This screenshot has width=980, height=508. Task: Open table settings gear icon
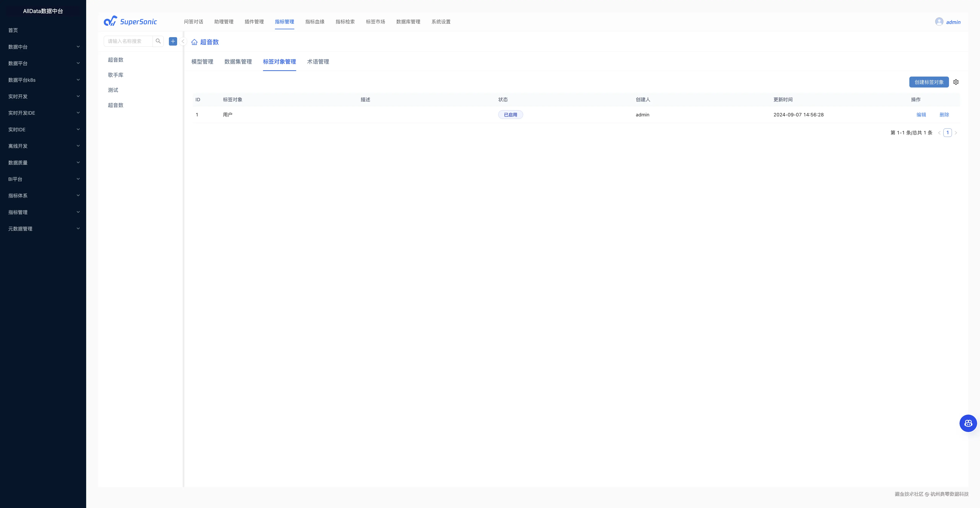coord(956,82)
